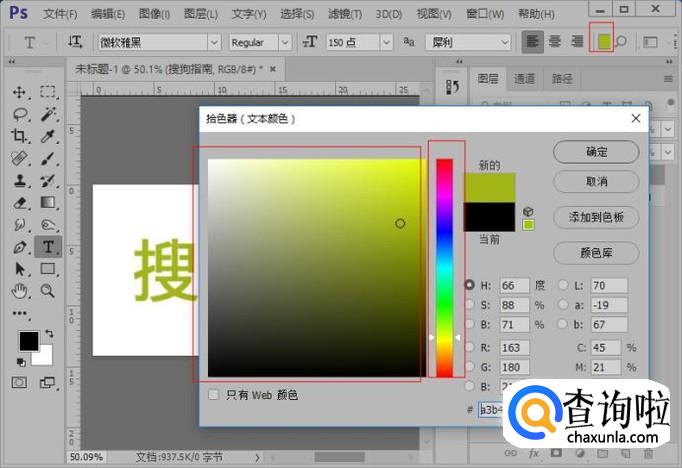Select the Lab L radio button
Screen dimensions: 682x468
point(563,285)
